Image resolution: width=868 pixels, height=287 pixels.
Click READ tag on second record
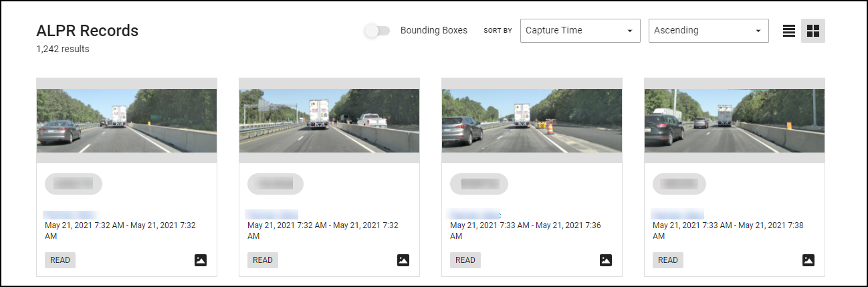coord(263,260)
